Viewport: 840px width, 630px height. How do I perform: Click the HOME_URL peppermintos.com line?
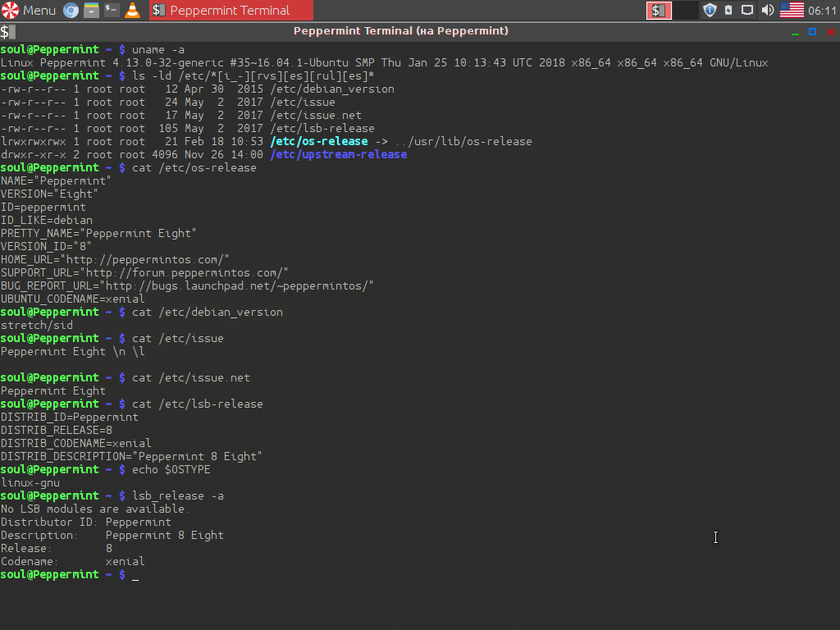115,260
